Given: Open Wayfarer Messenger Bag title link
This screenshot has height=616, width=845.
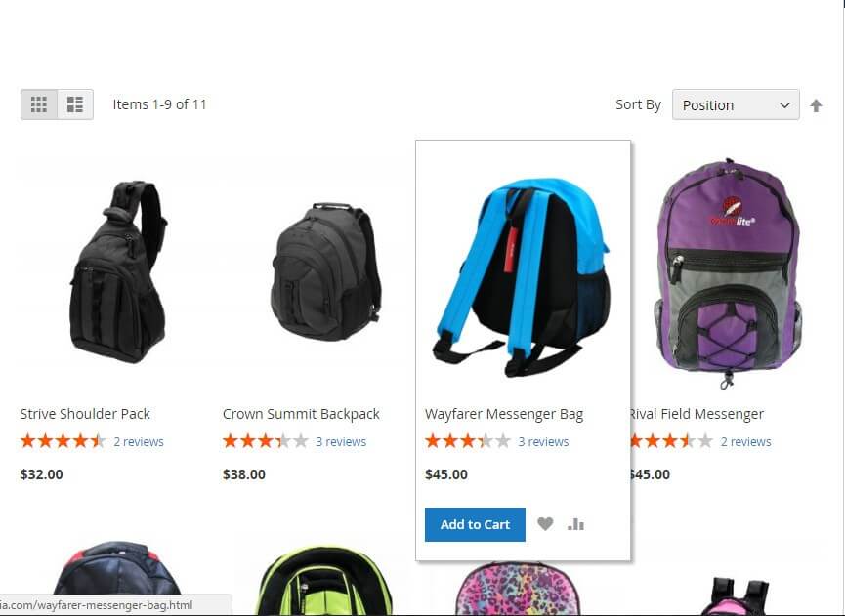Looking at the screenshot, I should coord(504,414).
